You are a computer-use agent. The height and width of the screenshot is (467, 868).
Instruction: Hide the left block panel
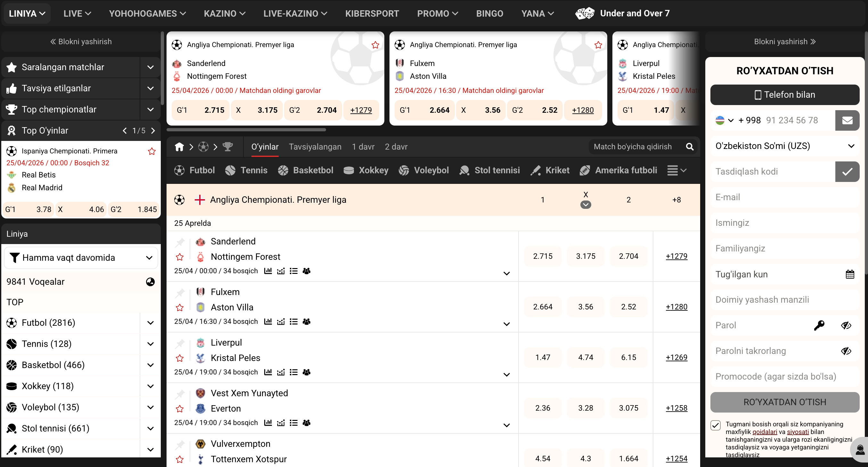coord(81,42)
